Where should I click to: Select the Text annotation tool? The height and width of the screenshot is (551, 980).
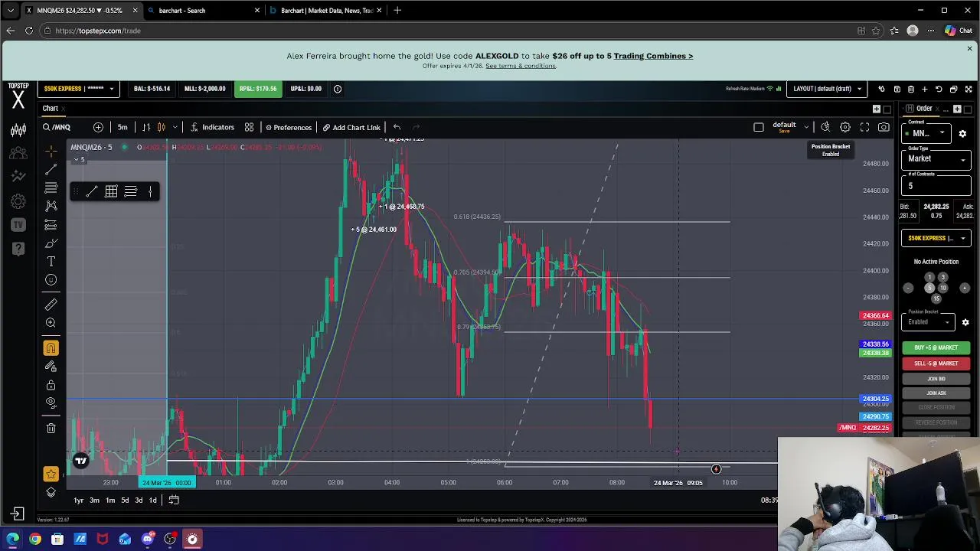click(51, 262)
